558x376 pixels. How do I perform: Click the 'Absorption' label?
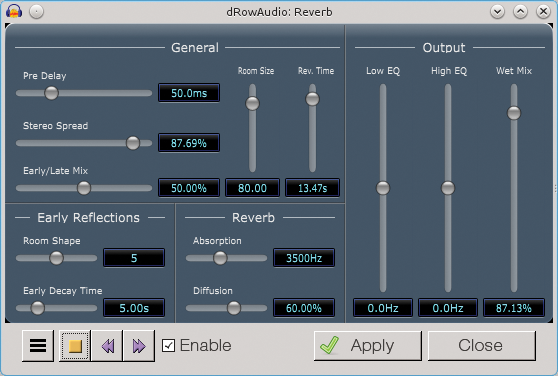217,241
